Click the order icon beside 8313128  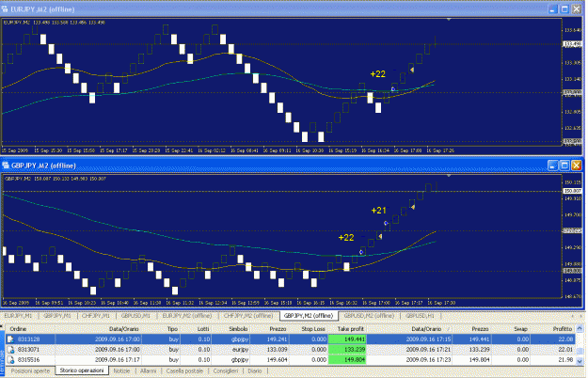pyautogui.click(x=10, y=339)
